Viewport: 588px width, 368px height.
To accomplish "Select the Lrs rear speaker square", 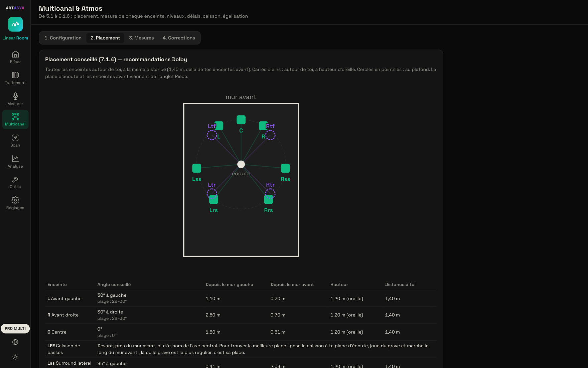I will 213,199.
